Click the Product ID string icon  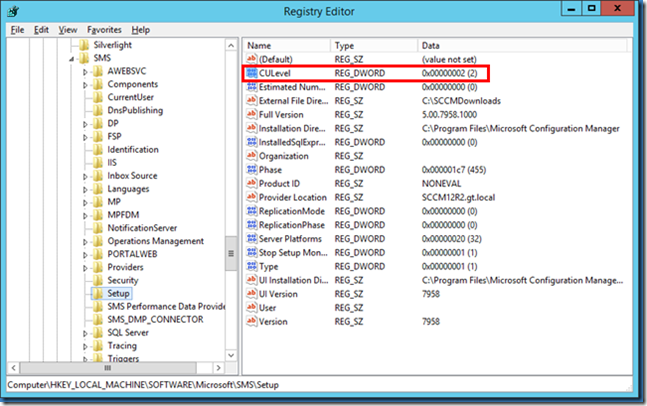[252, 183]
